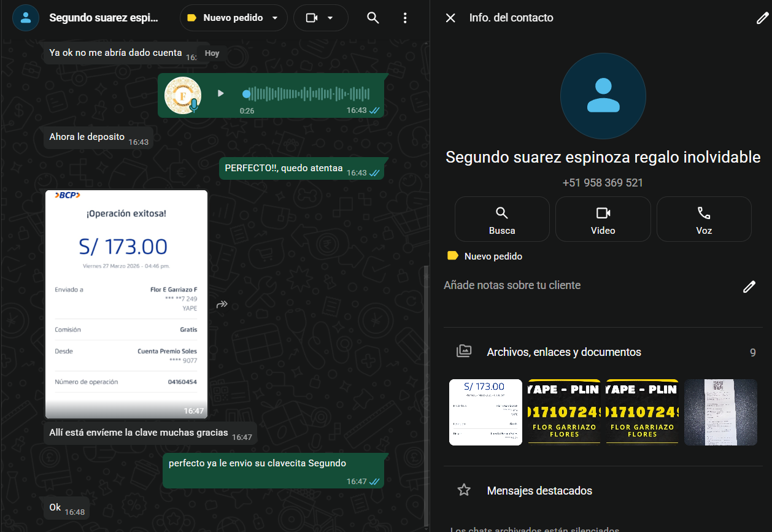Edit contact with top pencil icon
Screen dimensions: 772x532
(762, 18)
